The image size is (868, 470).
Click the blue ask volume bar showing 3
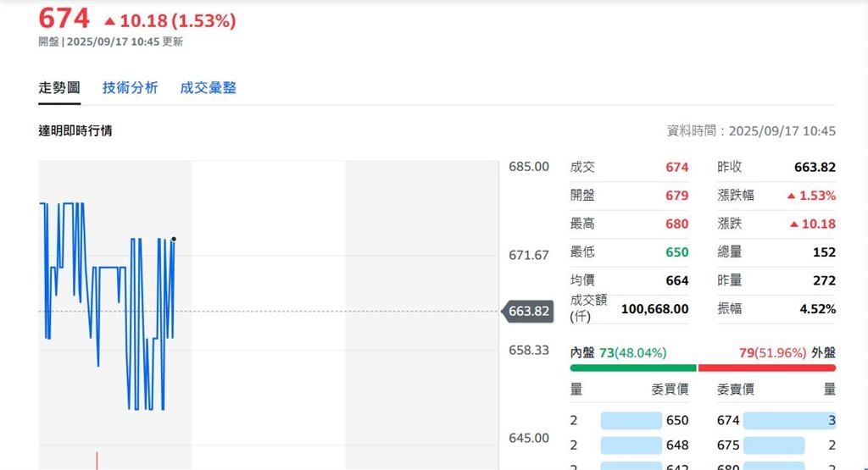point(788,420)
